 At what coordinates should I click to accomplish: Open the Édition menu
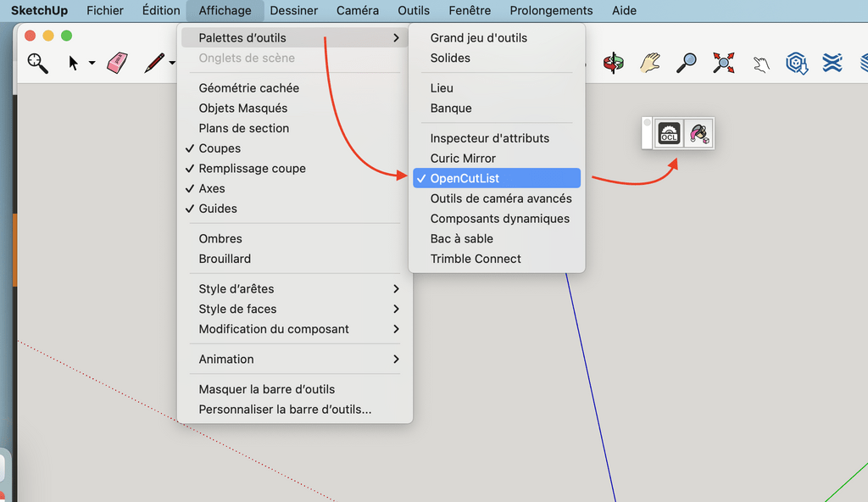(x=161, y=10)
